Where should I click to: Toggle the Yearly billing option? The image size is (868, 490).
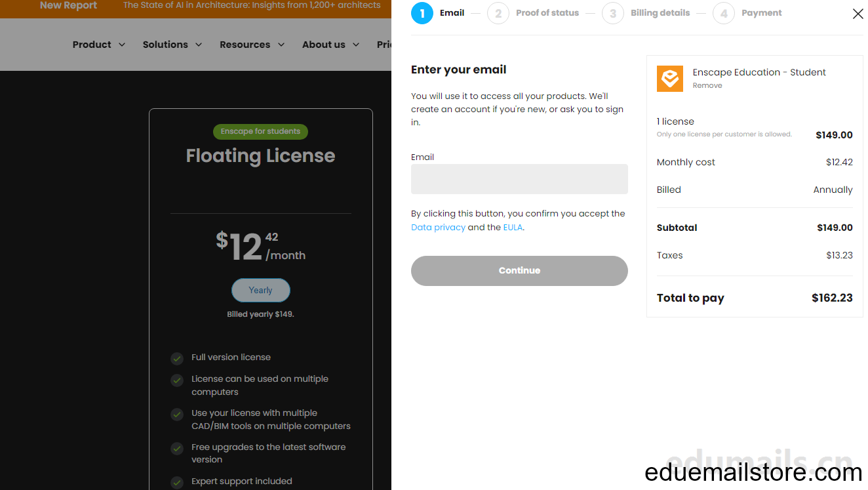coord(261,290)
